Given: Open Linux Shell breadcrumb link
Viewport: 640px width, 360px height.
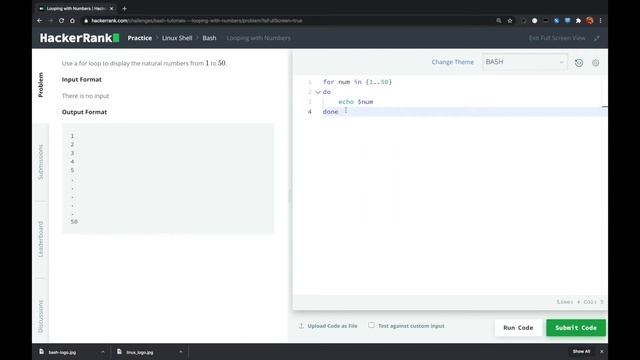Looking at the screenshot, I should coord(177,38).
